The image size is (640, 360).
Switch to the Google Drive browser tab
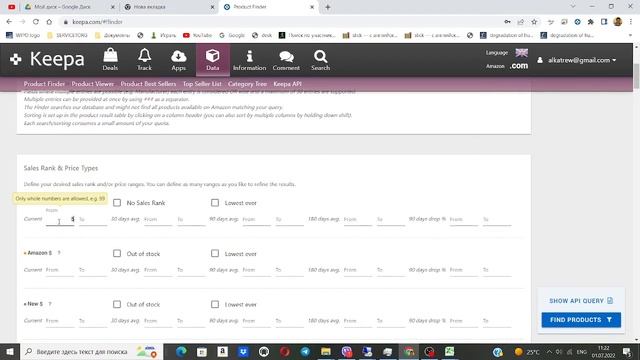[69, 7]
